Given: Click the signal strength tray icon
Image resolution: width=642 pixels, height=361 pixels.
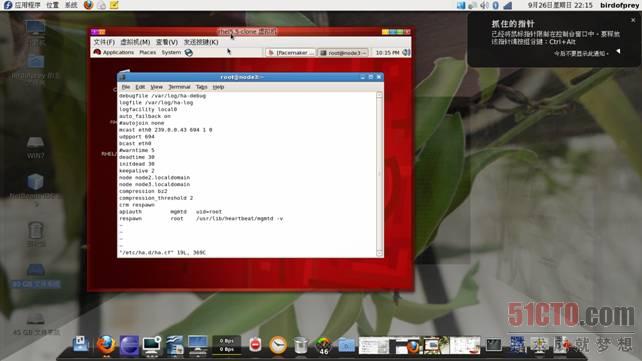Looking at the screenshot, I should 508,5.
